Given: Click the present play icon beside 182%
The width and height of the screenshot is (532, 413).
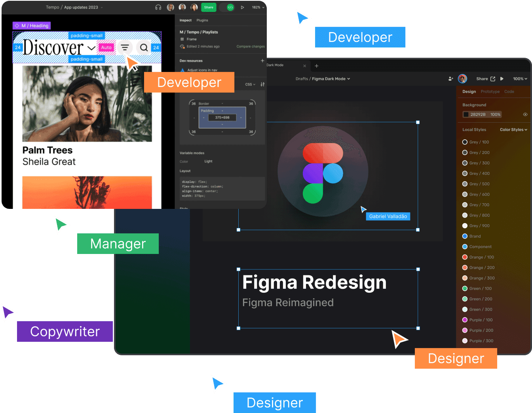Looking at the screenshot, I should pos(242,7).
